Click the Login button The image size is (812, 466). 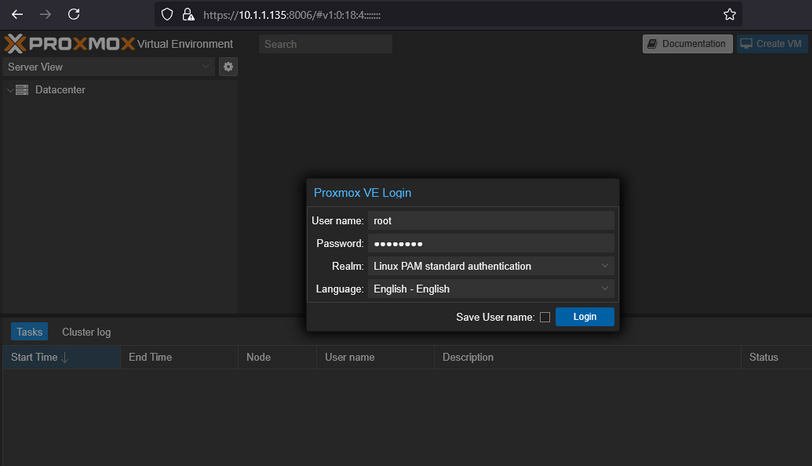point(585,317)
